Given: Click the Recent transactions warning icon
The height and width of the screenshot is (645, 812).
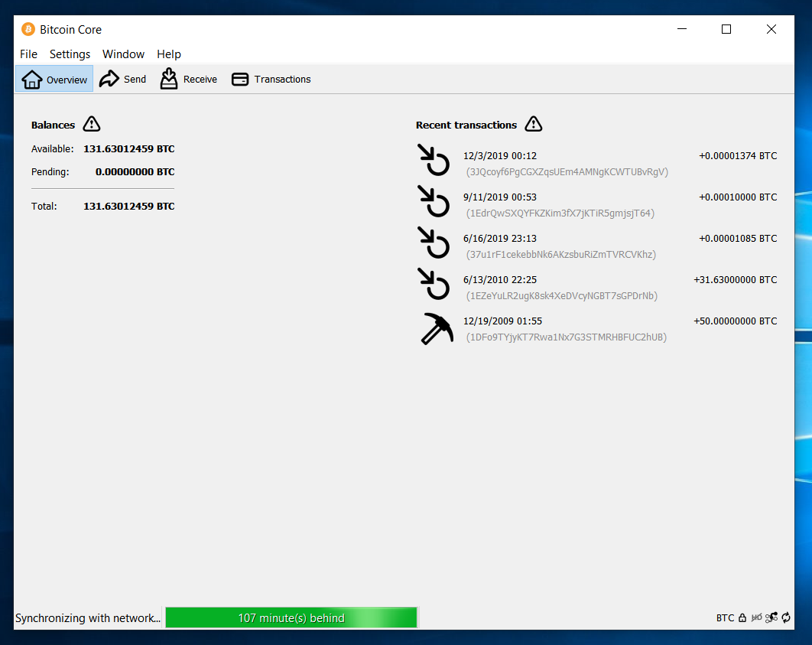Looking at the screenshot, I should pyautogui.click(x=534, y=125).
